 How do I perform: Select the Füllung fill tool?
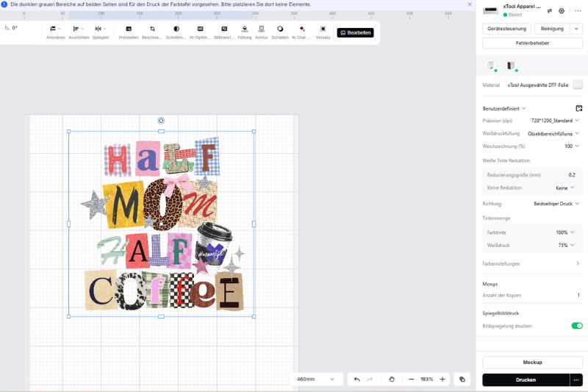pos(245,32)
